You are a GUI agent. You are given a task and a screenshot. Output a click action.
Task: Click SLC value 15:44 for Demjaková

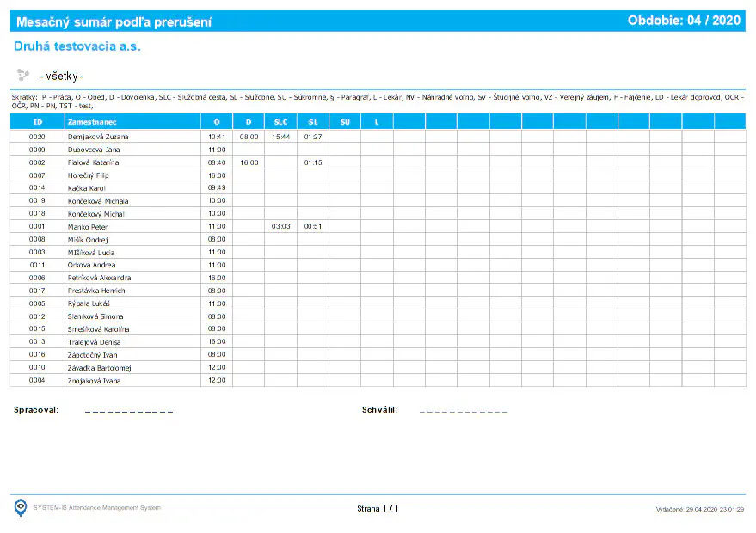[280, 137]
